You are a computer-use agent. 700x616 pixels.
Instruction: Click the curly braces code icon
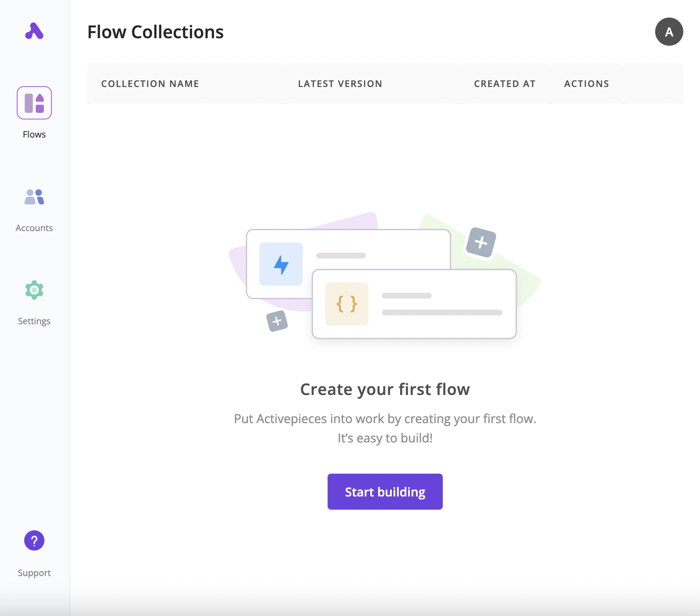pos(346,304)
